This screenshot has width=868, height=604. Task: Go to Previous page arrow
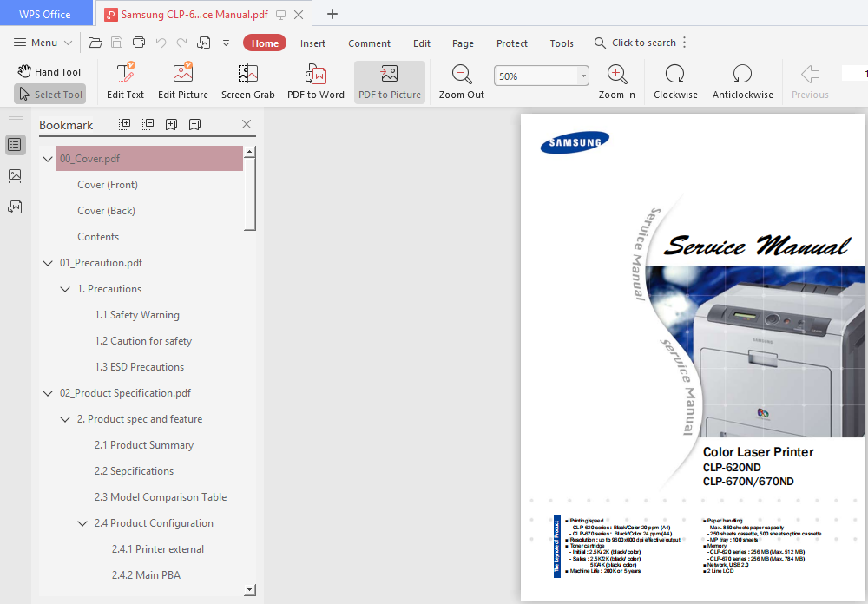click(x=810, y=82)
